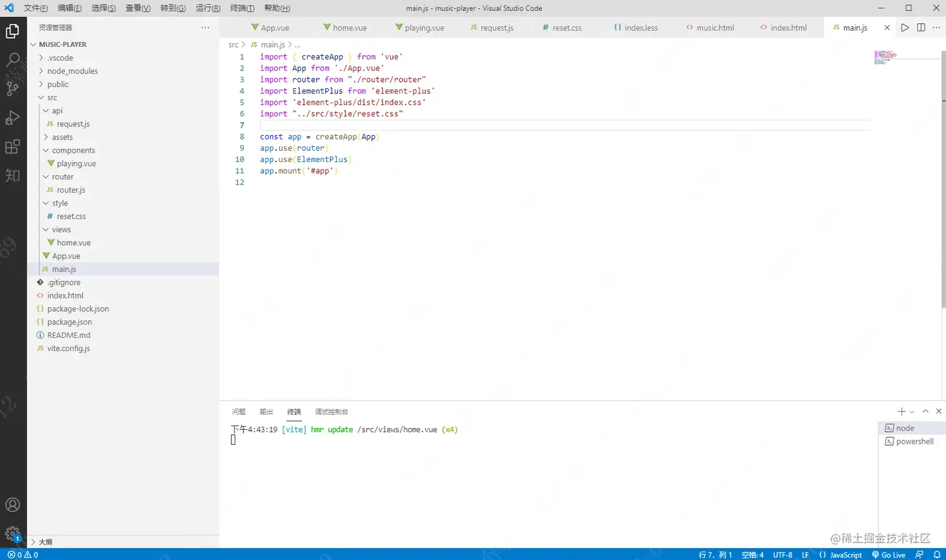Open the 查看(V) menu
The width and height of the screenshot is (946, 560).
tap(138, 8)
